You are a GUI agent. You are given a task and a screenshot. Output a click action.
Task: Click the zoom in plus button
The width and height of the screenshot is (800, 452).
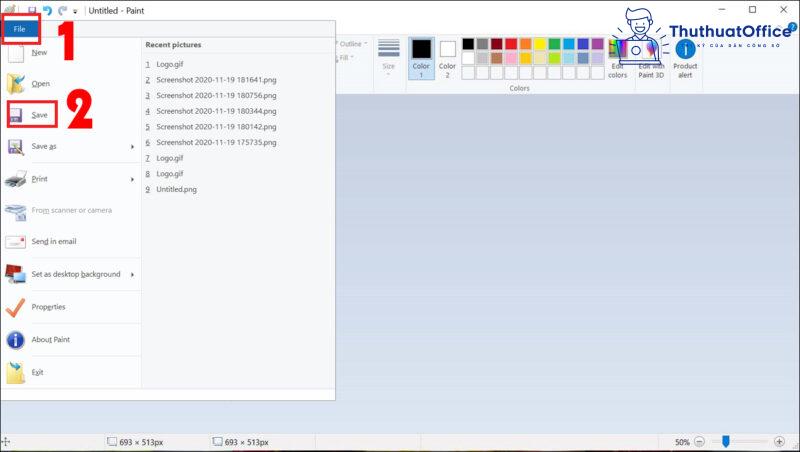[779, 441]
